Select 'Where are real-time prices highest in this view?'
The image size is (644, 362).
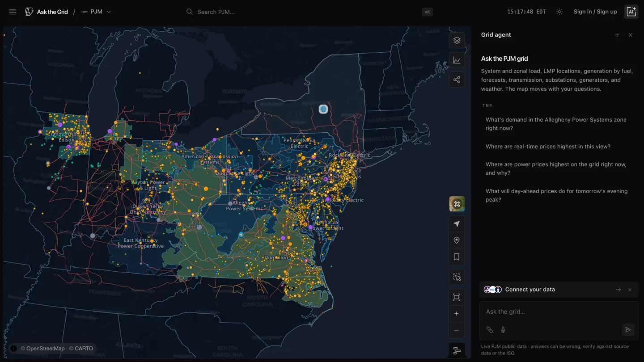[559, 147]
